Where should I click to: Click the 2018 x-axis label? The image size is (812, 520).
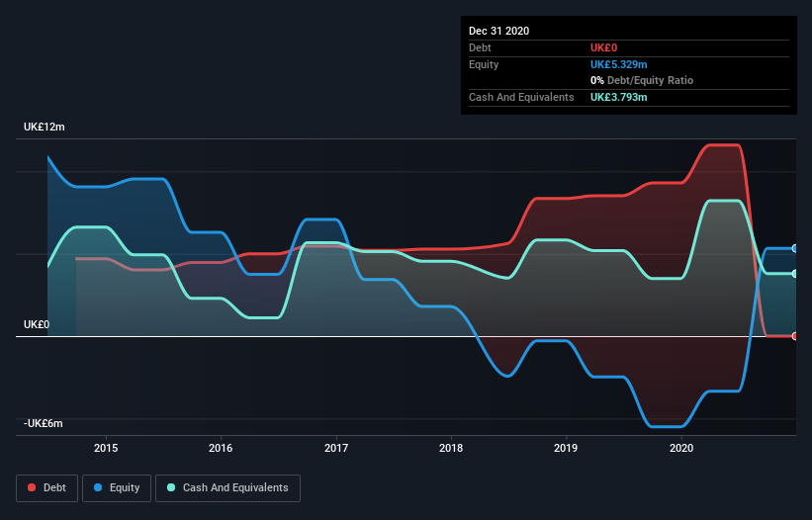(451, 448)
